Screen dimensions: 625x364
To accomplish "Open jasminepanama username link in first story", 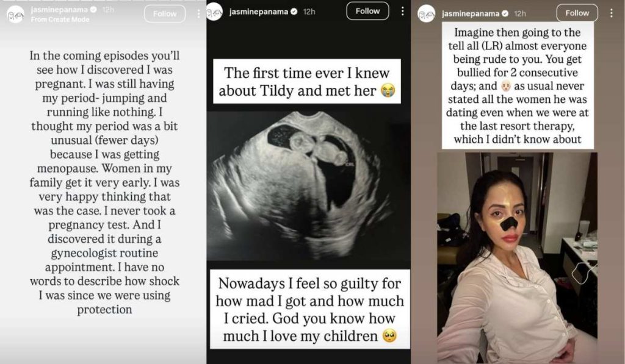I will pos(59,10).
